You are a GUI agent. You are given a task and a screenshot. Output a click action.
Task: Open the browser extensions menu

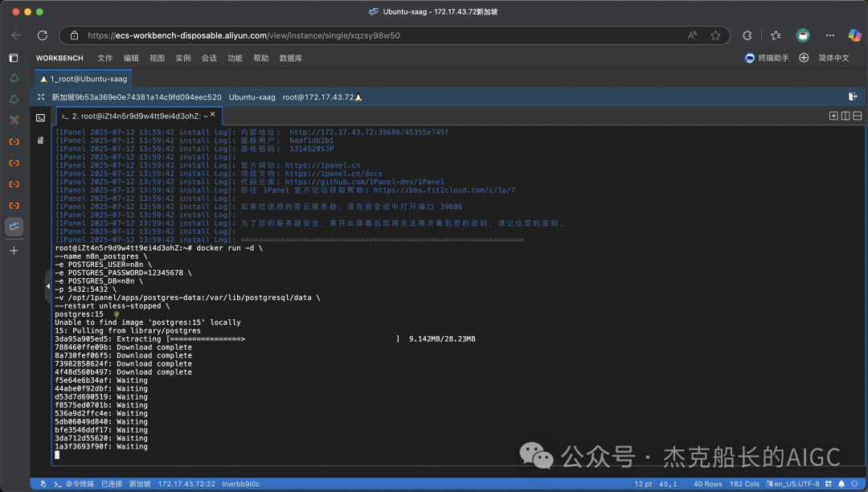[x=747, y=35]
